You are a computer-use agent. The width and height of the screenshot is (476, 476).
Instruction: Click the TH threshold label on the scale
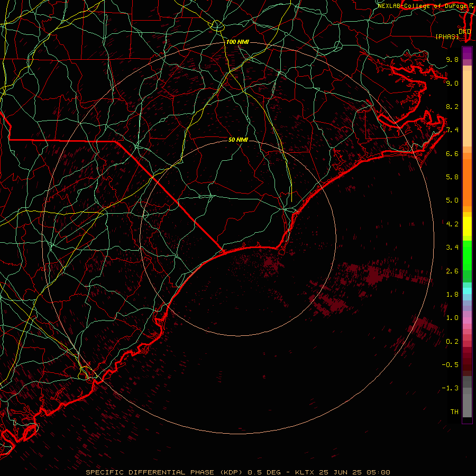coord(454,412)
